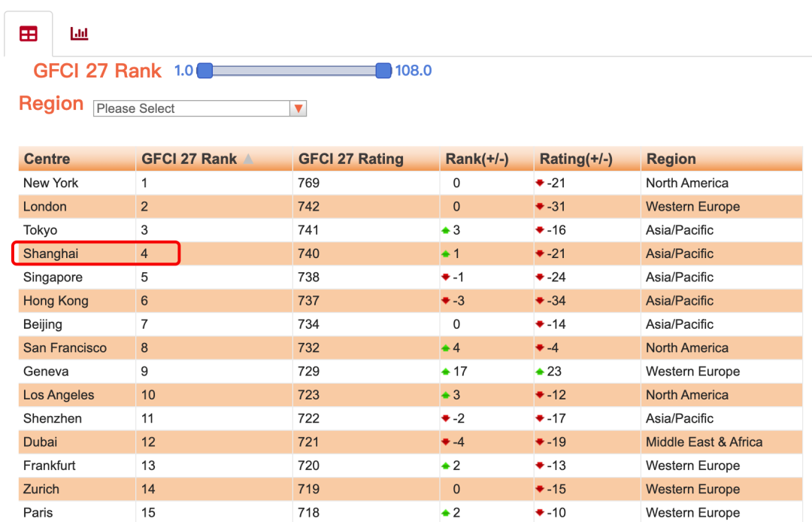Screen dimensions: 812x522
Task: Select the New York centre cell
Action: 77,183
